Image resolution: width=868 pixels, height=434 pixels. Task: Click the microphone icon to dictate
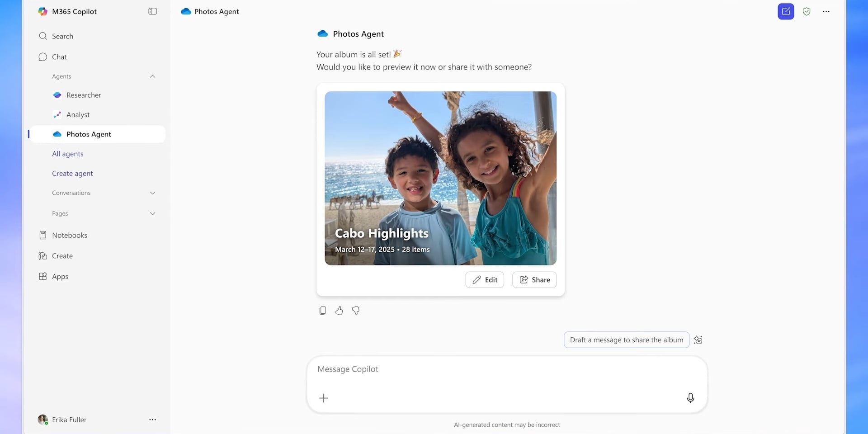[x=690, y=398]
